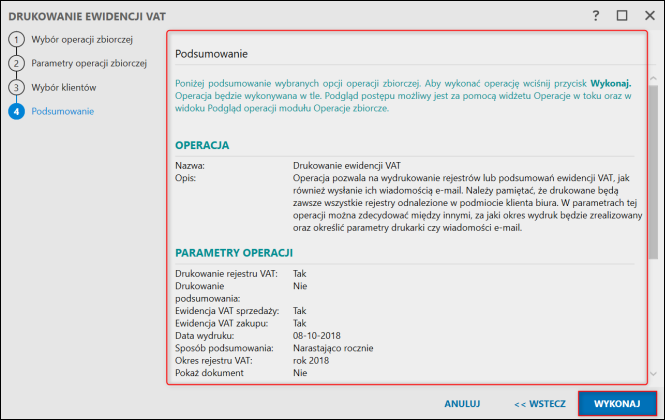Viewport: 665px width, 420px height.
Task: Close the Drukowanie ewidencji VAT dialog
Action: click(x=649, y=16)
